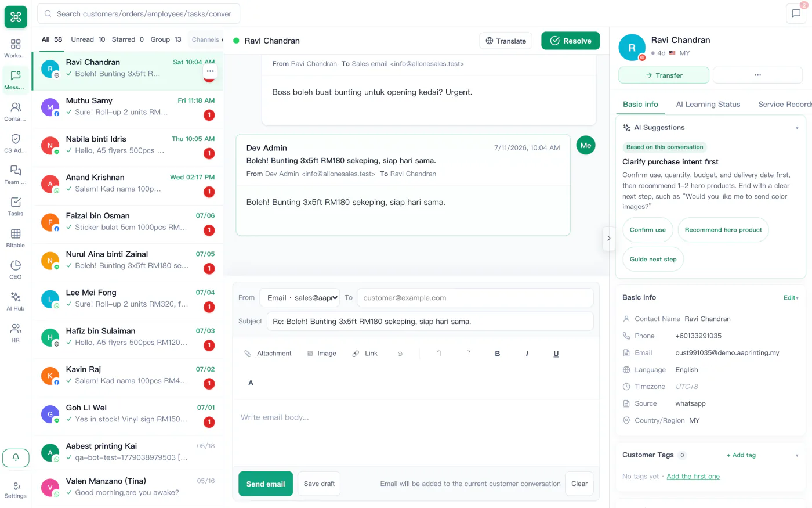Collapse the right panel with the arrow

608,239
